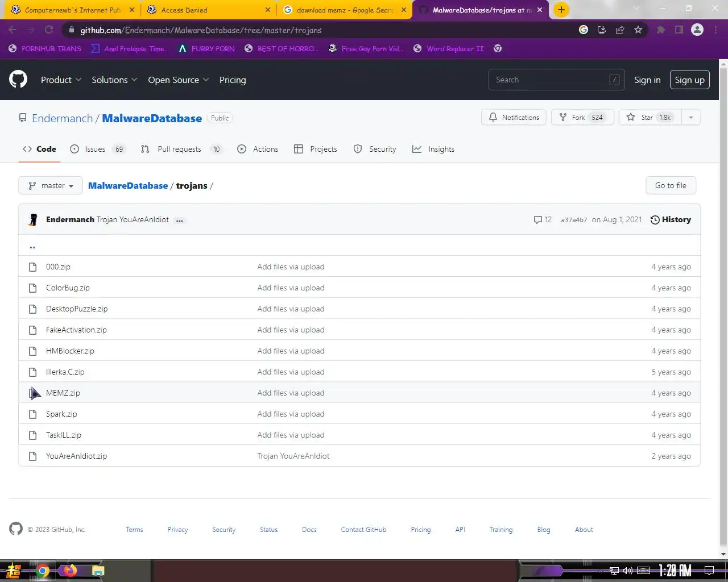728x582 pixels.
Task: Open the YouAreAnIdiot.zip file
Action: tap(76, 456)
